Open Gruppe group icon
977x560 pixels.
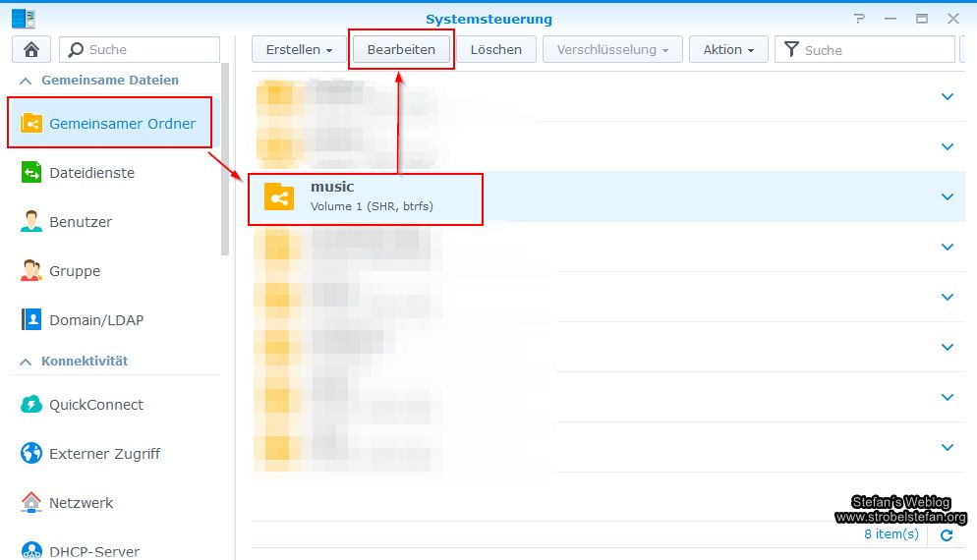point(31,271)
